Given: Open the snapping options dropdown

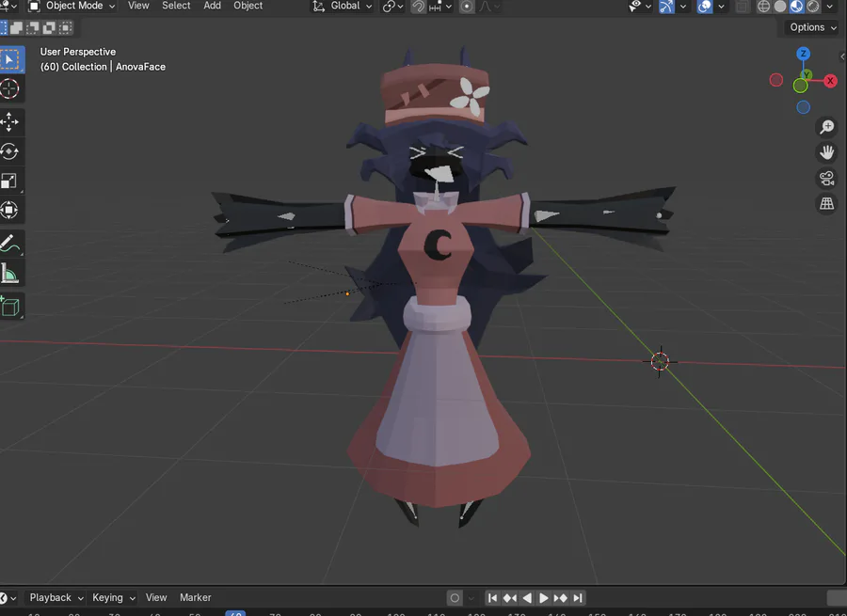Looking at the screenshot, I should pos(439,7).
